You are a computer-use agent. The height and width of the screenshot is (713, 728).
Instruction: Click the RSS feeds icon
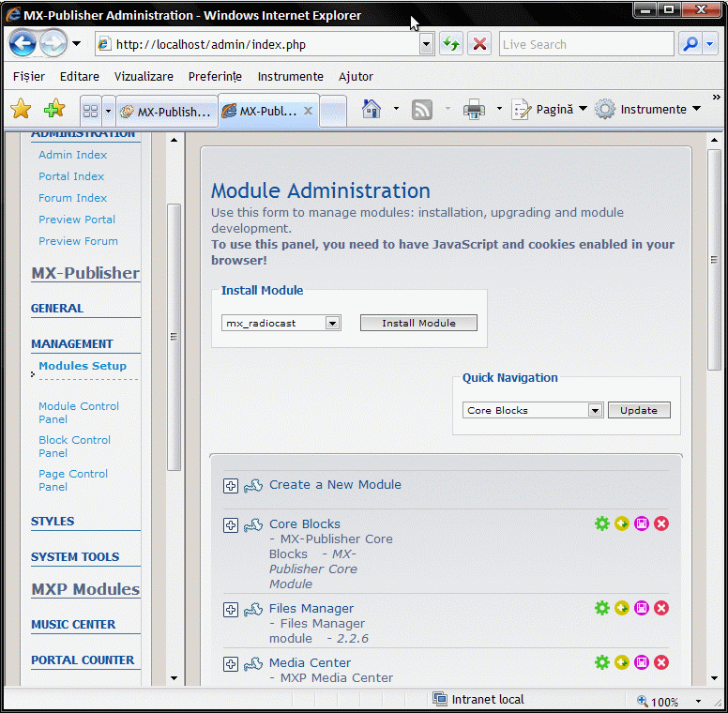422,110
